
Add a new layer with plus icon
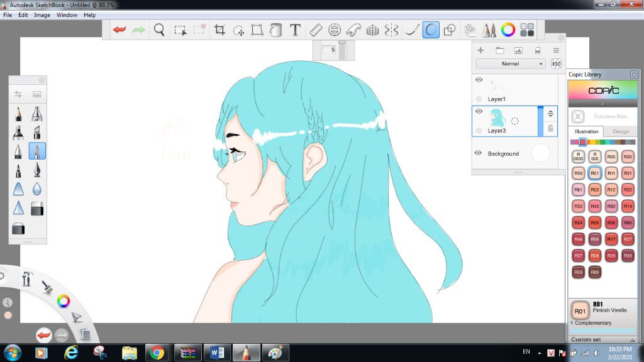480,50
